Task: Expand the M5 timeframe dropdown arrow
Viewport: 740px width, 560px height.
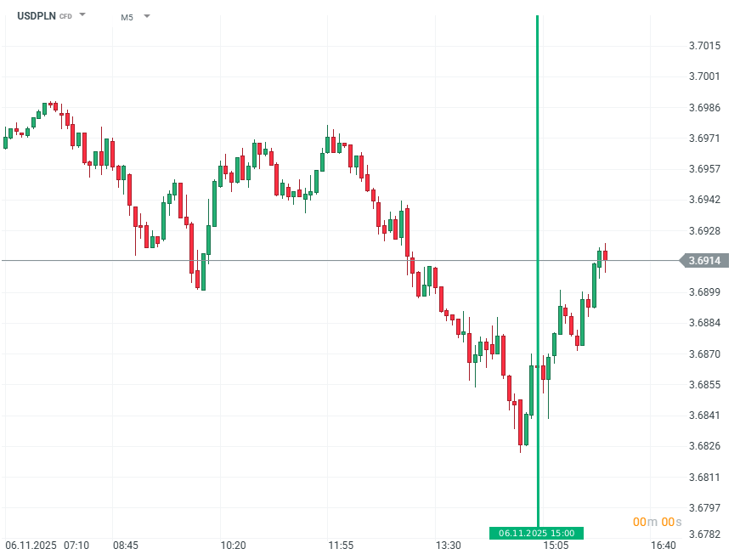Action: click(x=147, y=15)
